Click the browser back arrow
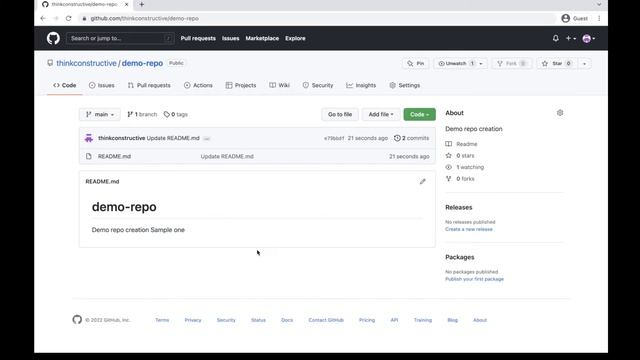 (43, 18)
